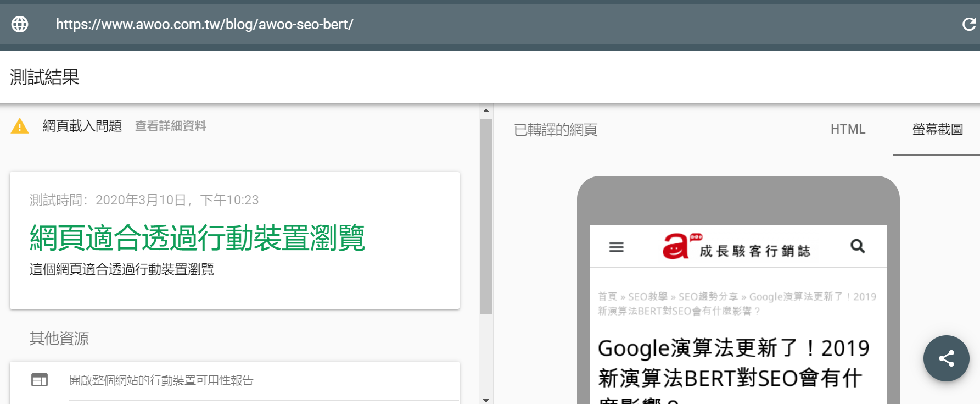Open 開啟整個網站的行動裝置可用性報告 link
The height and width of the screenshot is (404, 980).
(161, 380)
